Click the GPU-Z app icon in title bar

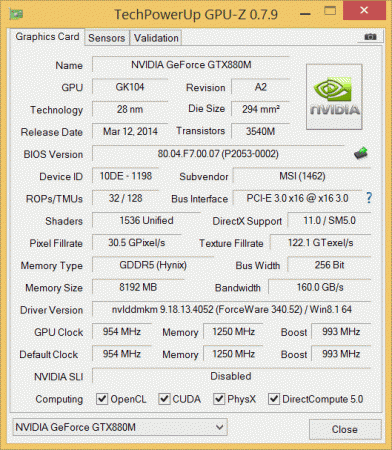tap(16, 14)
